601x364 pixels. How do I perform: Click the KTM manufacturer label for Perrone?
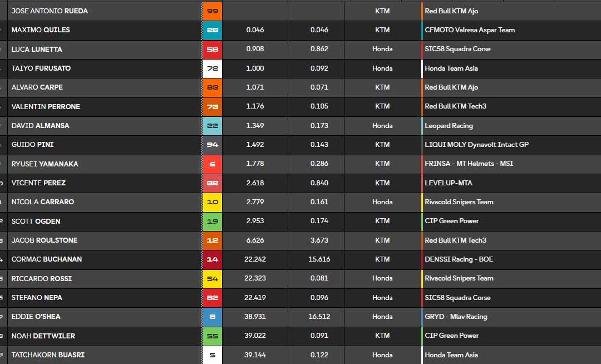[382, 106]
